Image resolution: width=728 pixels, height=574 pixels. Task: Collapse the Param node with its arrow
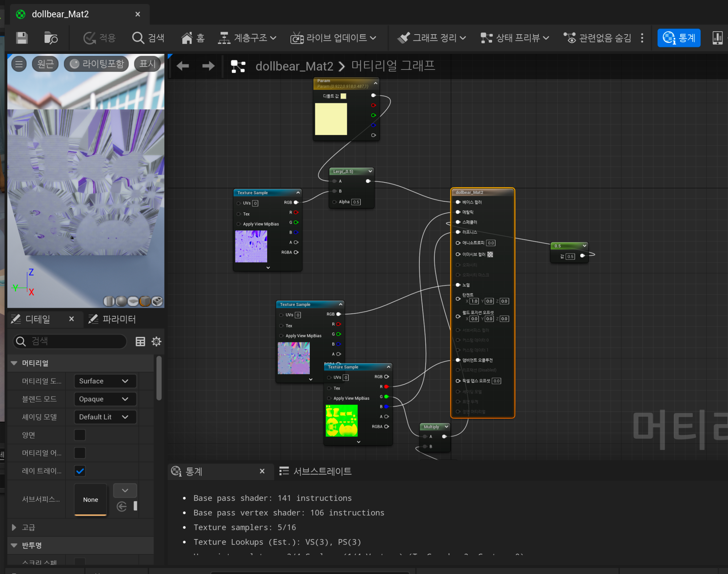click(x=376, y=83)
